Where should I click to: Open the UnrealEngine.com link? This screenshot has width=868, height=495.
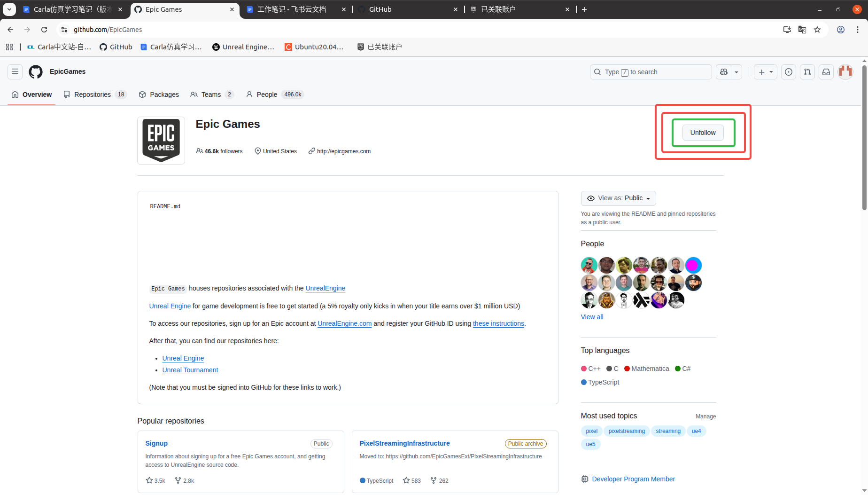(x=344, y=323)
